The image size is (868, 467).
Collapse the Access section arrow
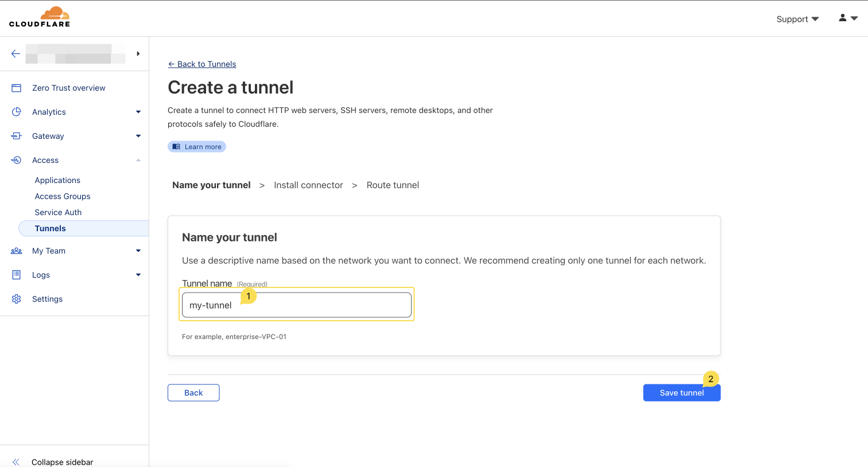(x=138, y=160)
